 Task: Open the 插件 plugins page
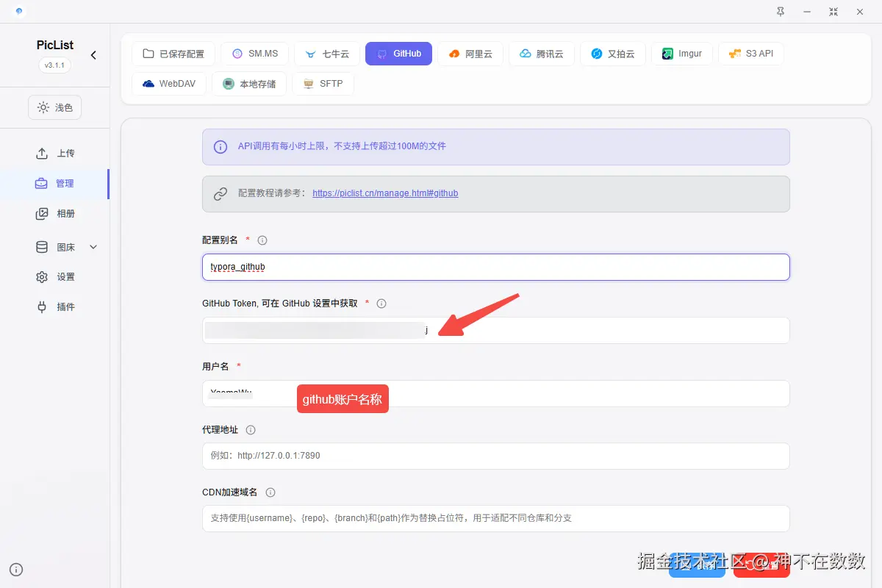55,307
